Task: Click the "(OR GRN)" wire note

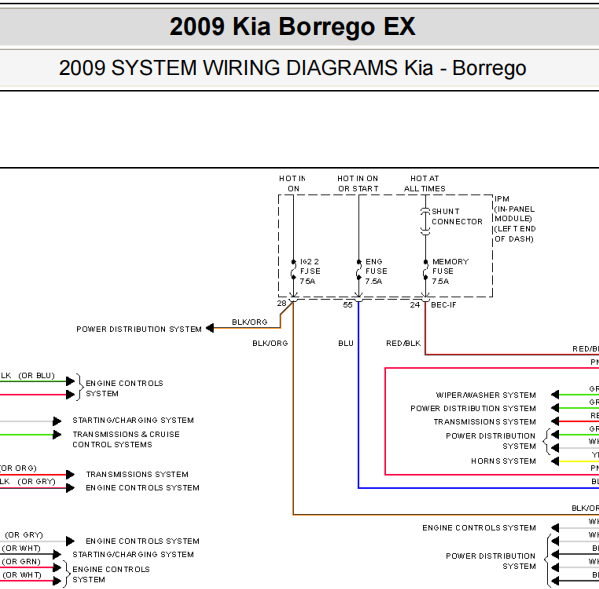Action: coord(21,561)
